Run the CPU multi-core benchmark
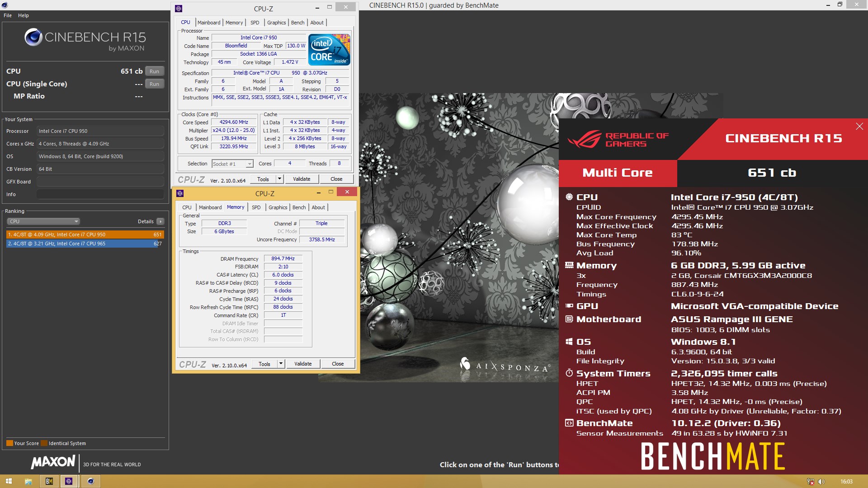This screenshot has width=868, height=488. [155, 71]
